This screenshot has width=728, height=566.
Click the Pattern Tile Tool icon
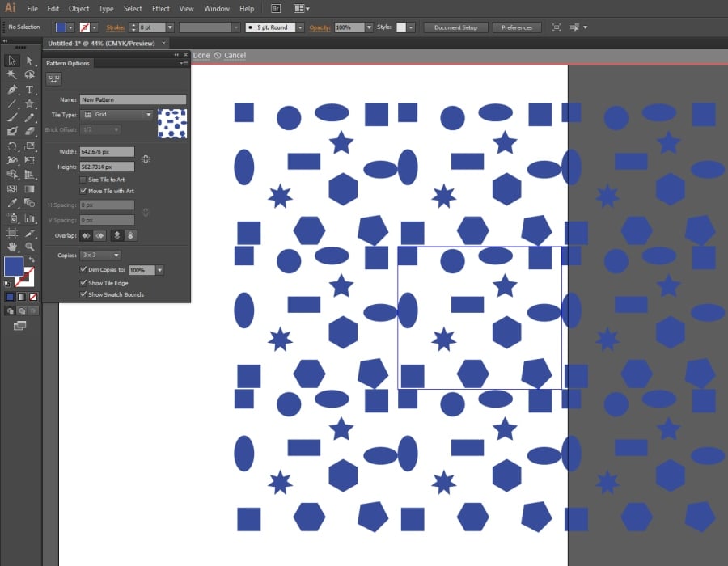(x=54, y=78)
